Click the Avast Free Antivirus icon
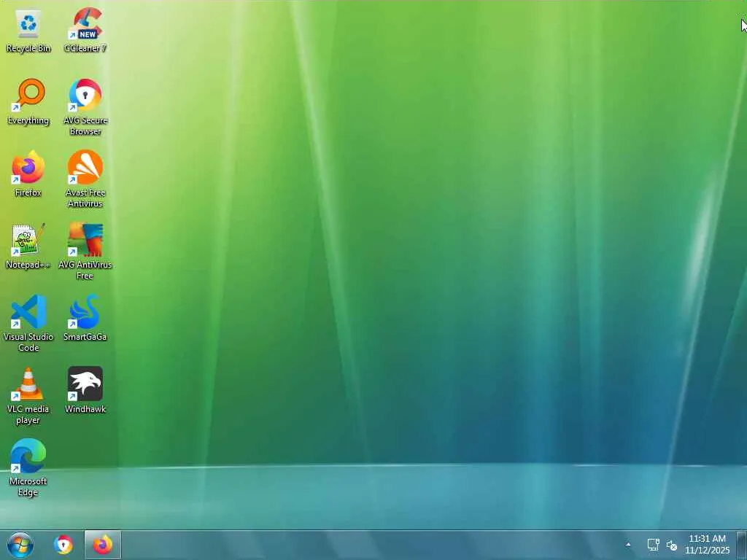The height and width of the screenshot is (560, 747). (x=85, y=179)
